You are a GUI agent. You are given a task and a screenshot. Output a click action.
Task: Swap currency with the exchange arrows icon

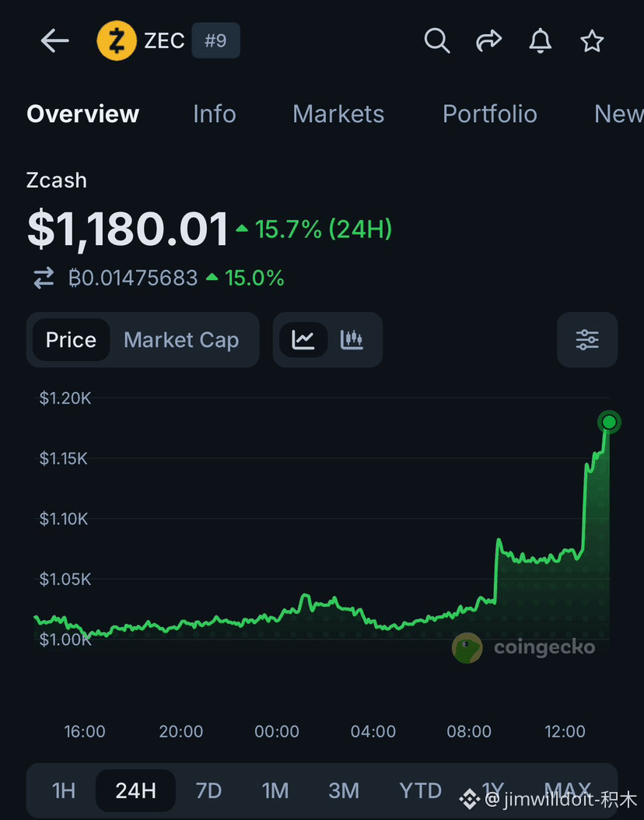click(44, 278)
